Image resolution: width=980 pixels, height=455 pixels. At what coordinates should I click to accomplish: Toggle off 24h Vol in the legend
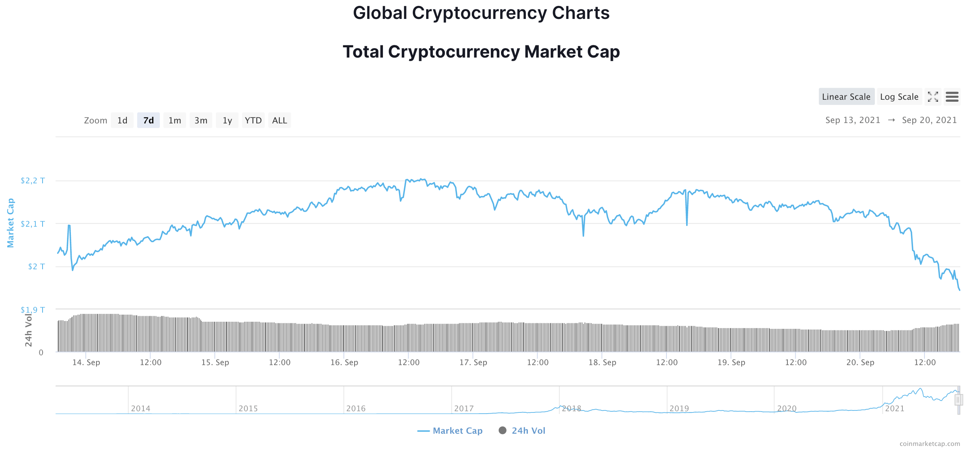[x=522, y=431]
